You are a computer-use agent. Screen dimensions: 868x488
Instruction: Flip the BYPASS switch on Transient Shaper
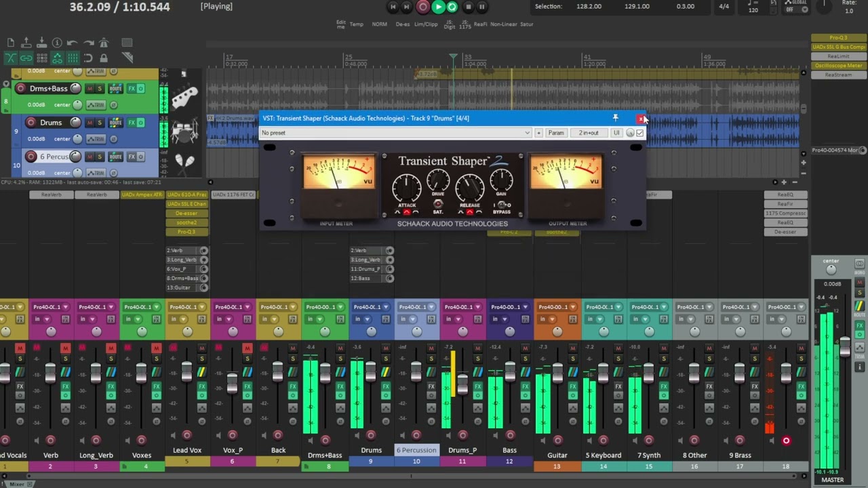pos(502,205)
